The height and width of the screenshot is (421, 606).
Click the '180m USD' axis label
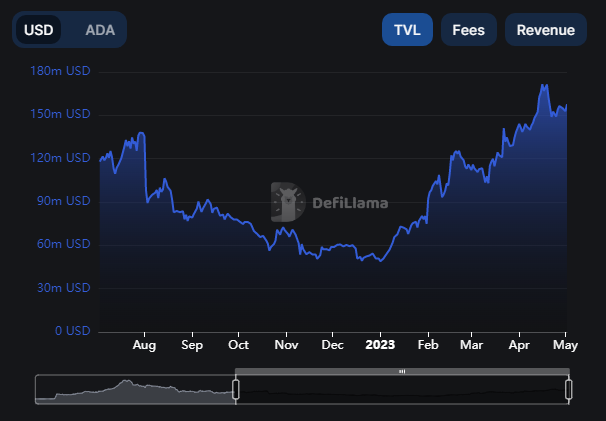click(60, 71)
